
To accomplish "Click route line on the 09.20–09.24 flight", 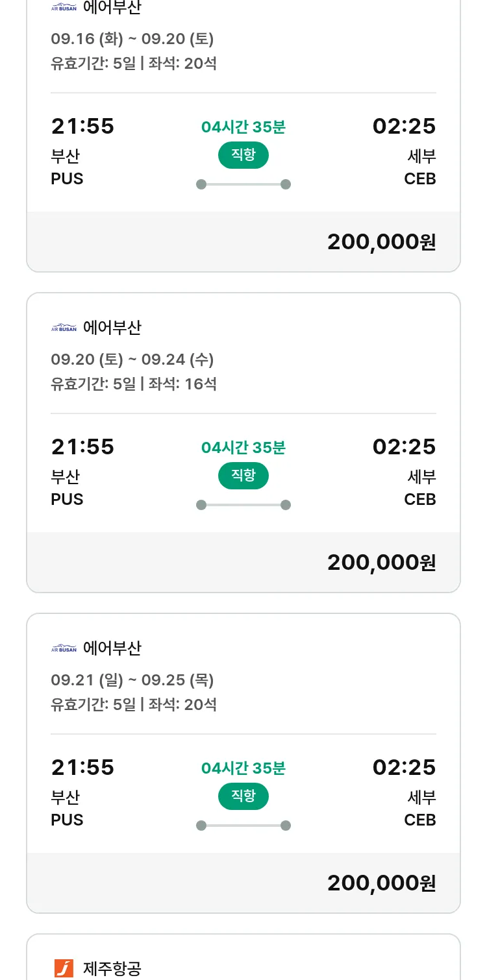I will [x=243, y=505].
